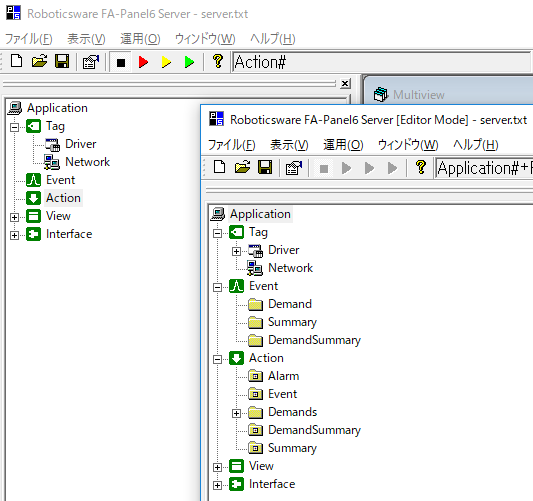Expand Driver node in Editor Mode tree

click(236, 251)
